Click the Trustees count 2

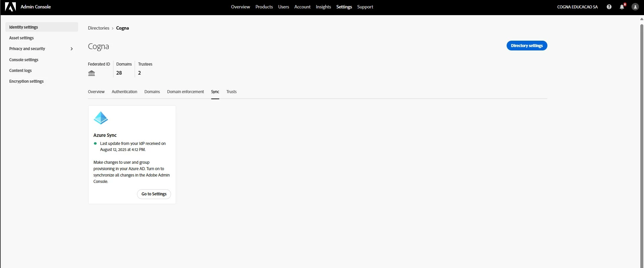click(x=139, y=73)
